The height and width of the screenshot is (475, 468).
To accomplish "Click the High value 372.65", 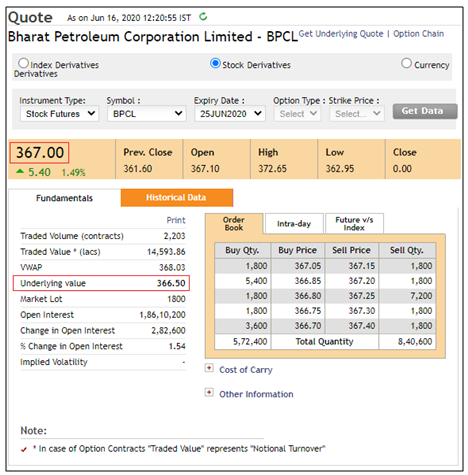I will 272,169.
